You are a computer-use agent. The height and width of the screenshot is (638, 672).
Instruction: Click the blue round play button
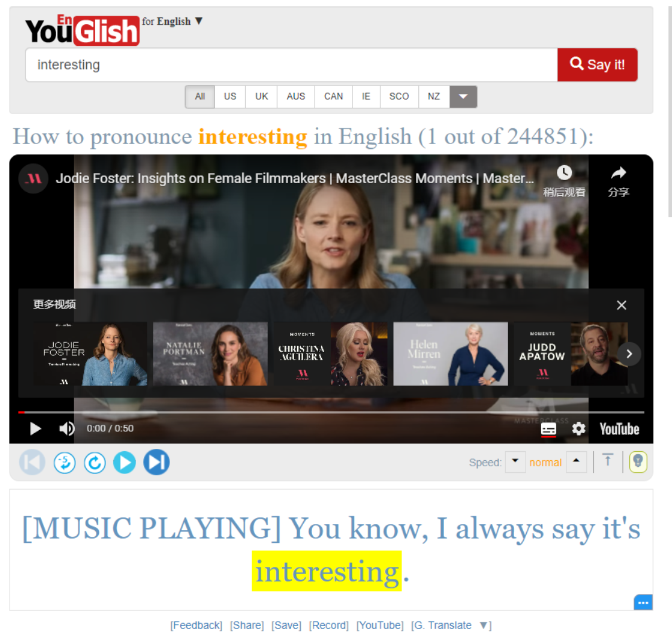coord(125,463)
